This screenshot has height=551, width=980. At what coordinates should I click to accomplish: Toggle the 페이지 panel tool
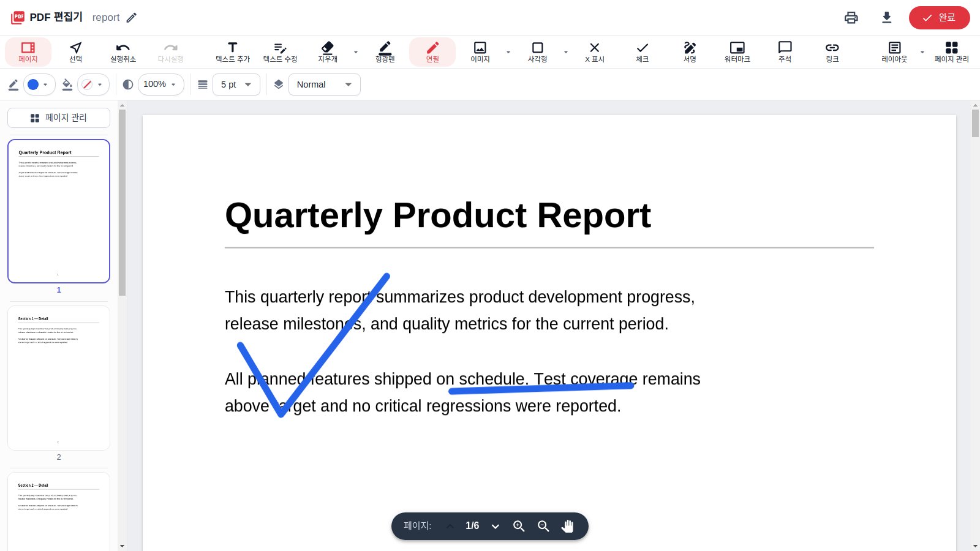[x=28, y=52]
